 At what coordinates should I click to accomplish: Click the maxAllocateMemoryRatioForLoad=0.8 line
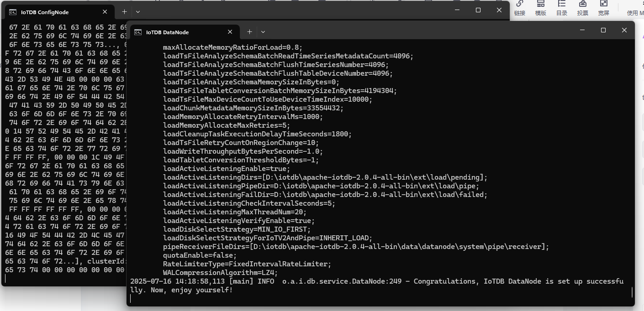click(233, 47)
